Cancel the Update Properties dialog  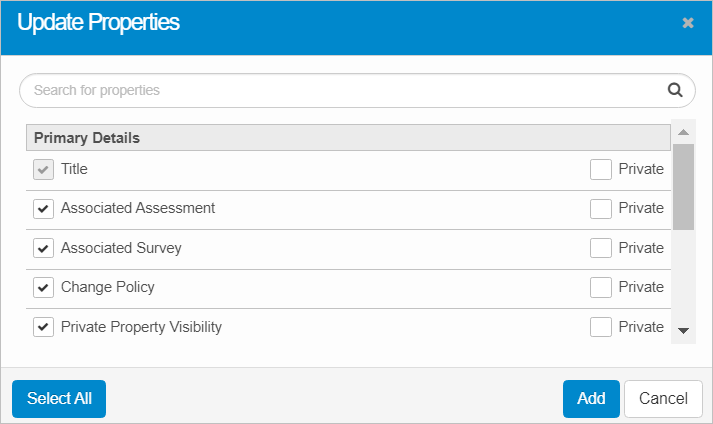tap(663, 398)
